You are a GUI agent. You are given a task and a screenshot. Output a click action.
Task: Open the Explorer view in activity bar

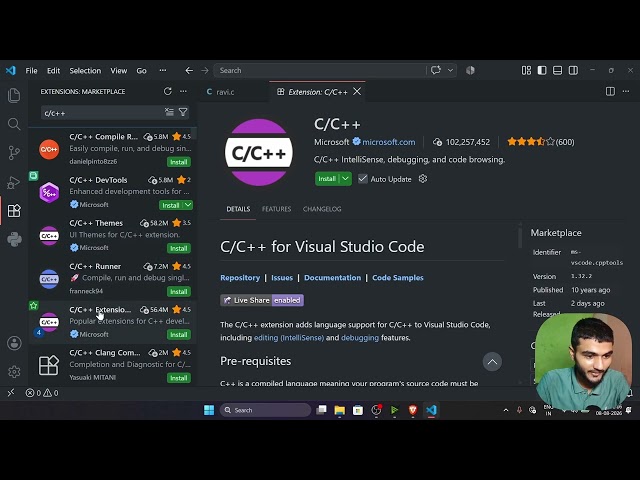pos(14,95)
